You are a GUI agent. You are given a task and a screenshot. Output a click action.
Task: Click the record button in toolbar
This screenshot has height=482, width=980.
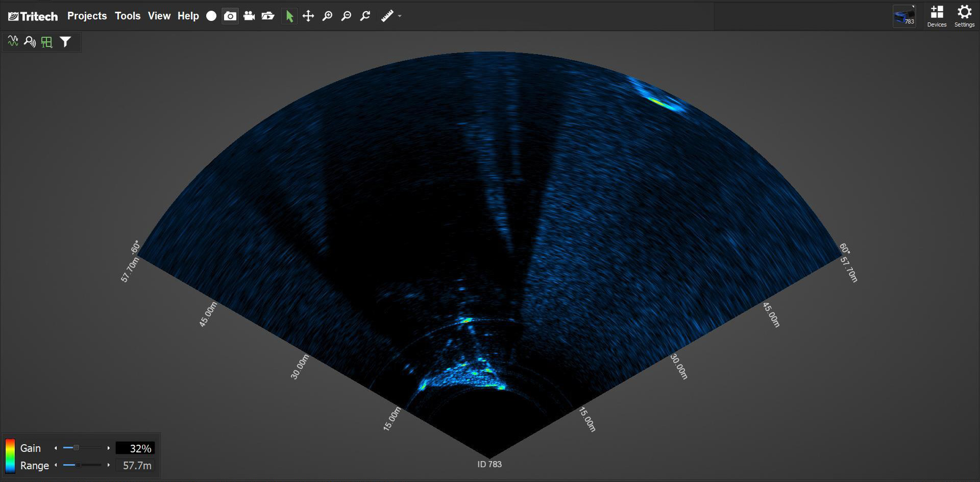coord(211,16)
